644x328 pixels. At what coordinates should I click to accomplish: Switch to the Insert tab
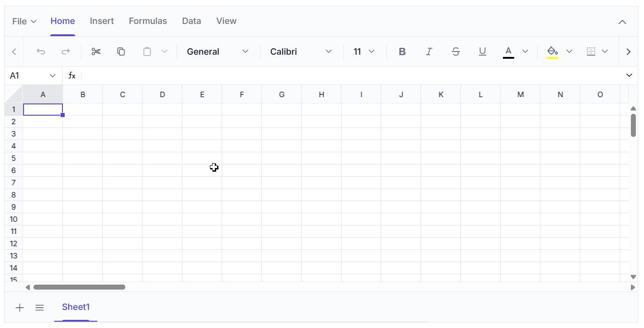point(102,21)
